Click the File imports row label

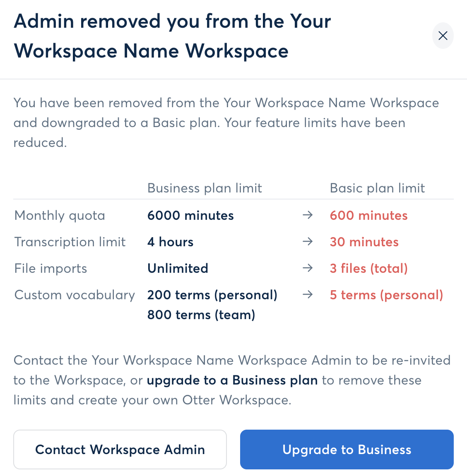click(51, 268)
